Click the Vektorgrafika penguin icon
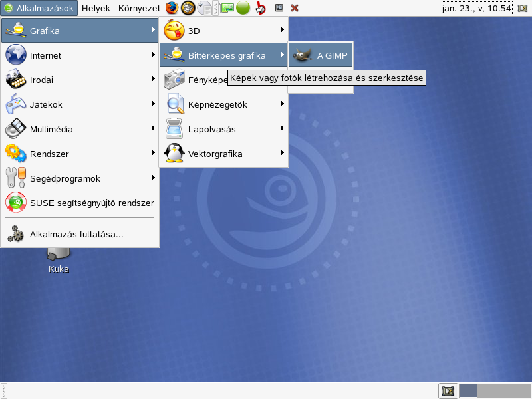 pos(174,154)
